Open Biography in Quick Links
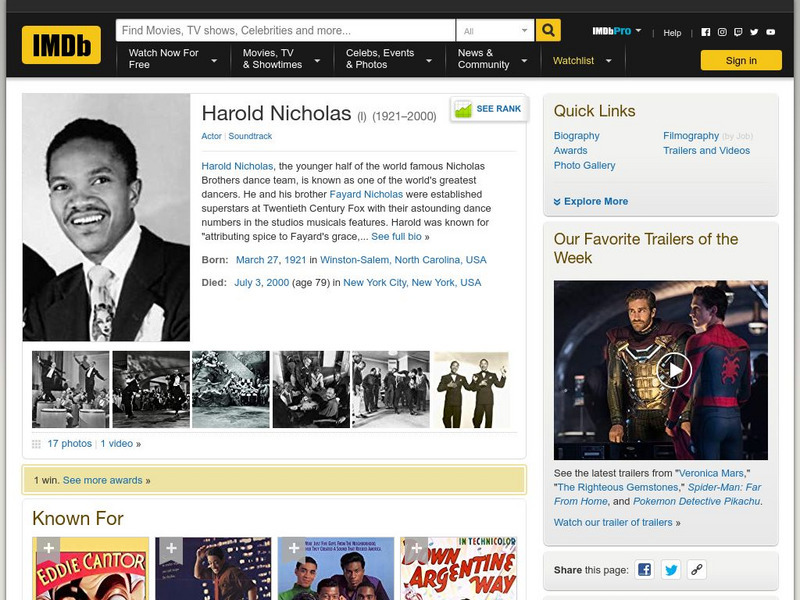This screenshot has width=800, height=600. coord(577,136)
